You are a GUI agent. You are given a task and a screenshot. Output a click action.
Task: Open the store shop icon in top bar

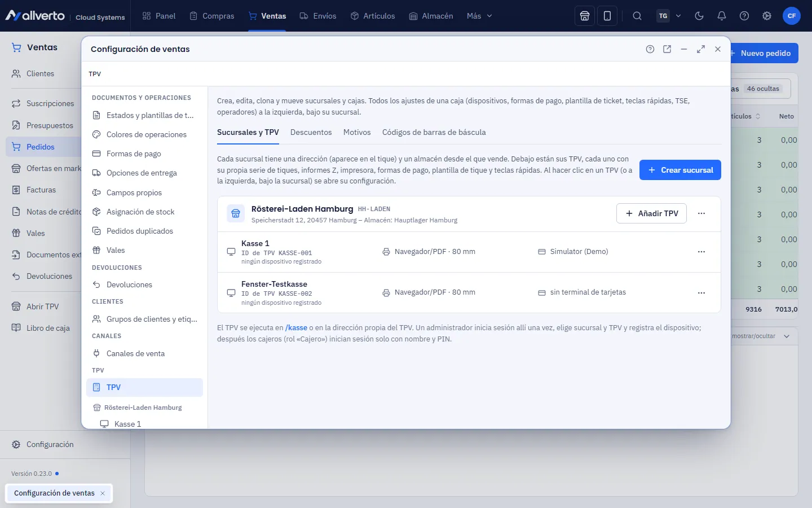[x=585, y=16]
